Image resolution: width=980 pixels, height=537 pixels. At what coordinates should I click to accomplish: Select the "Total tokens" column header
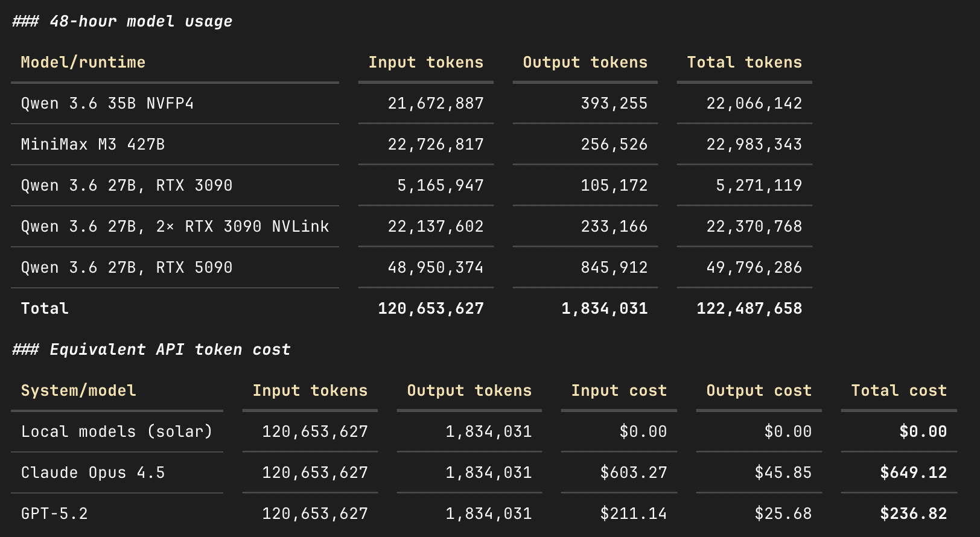pyautogui.click(x=745, y=62)
